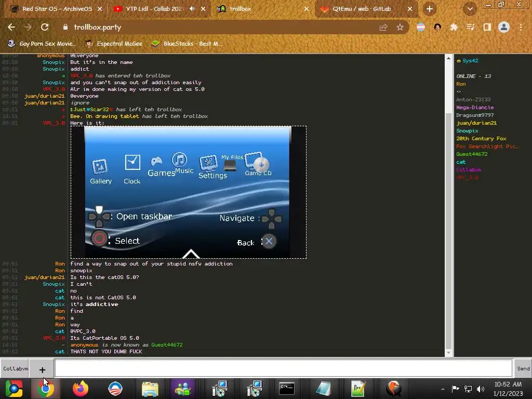This screenshot has width=532, height=399.
Task: Close the QtEmu GitLab tab
Action: [x=410, y=9]
